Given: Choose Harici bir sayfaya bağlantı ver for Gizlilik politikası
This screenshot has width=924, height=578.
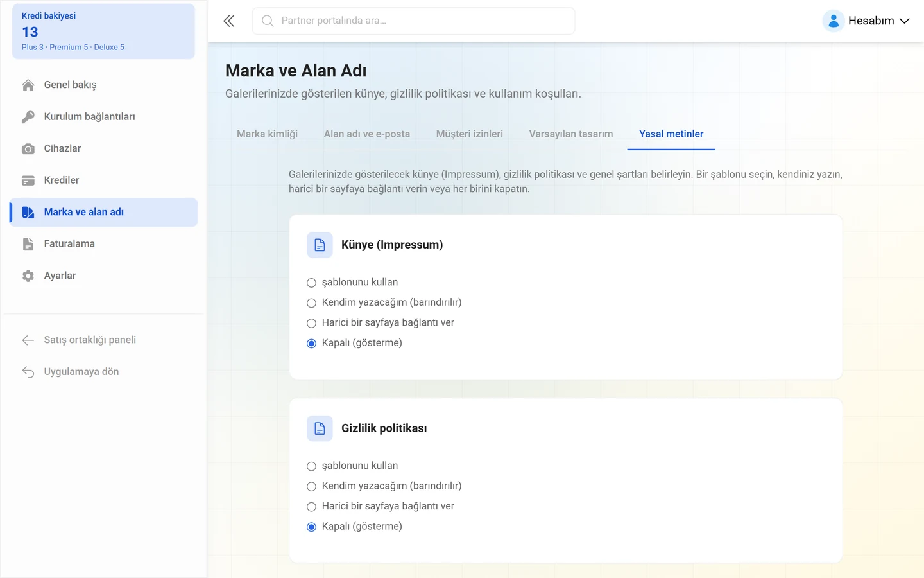Looking at the screenshot, I should 311,507.
